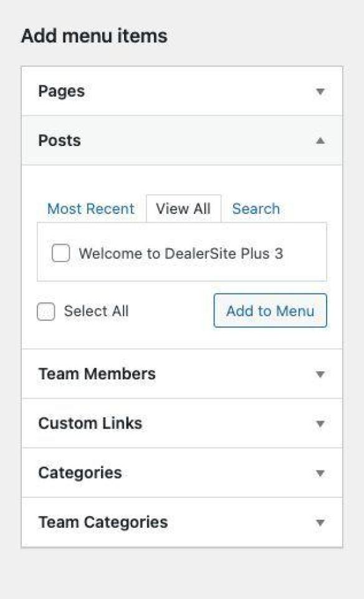
Task: Select the View All tab
Action: [183, 208]
